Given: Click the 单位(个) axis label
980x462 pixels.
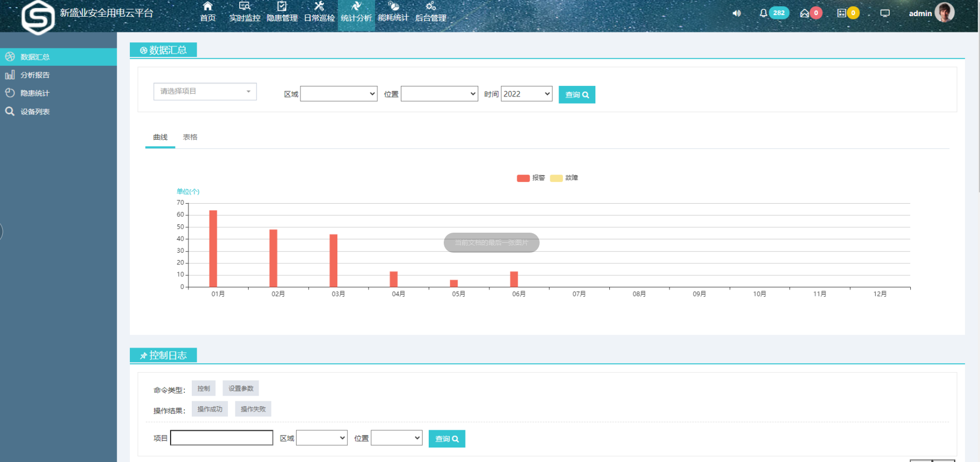Looking at the screenshot, I should pyautogui.click(x=188, y=191).
